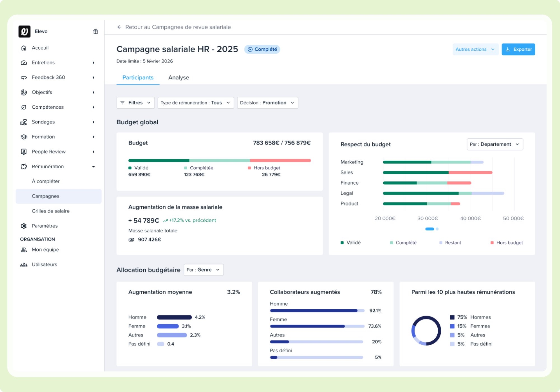Click the global budget progress bar

(220, 160)
